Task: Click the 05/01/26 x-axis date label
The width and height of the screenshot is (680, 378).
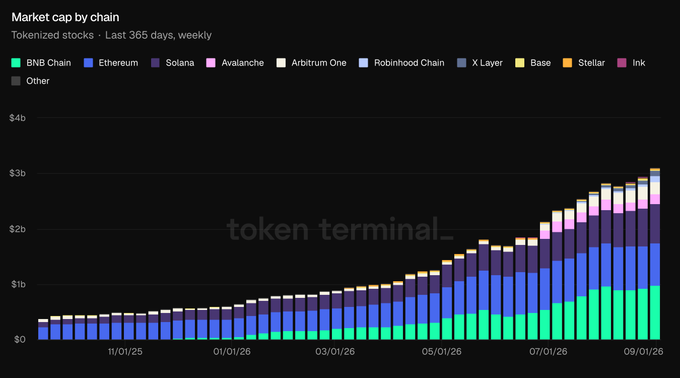Action: pyautogui.click(x=441, y=352)
